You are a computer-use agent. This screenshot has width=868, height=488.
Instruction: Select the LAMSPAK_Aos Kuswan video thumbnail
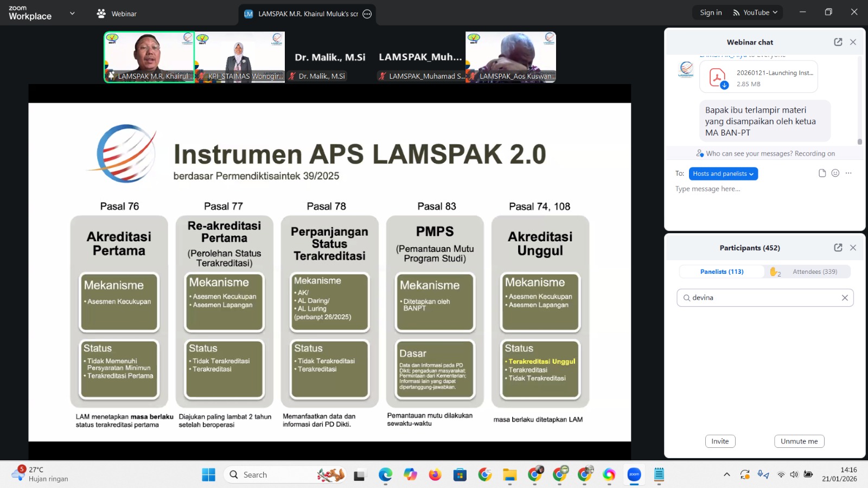tap(511, 57)
